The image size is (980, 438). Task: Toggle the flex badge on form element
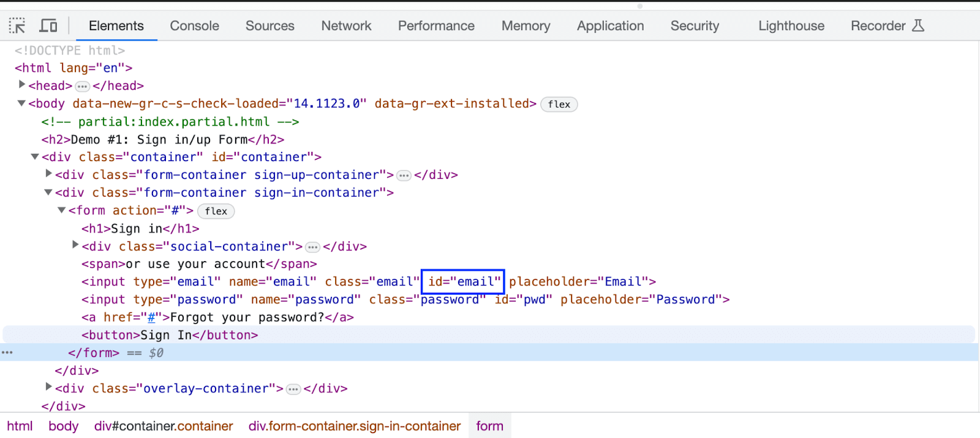pyautogui.click(x=216, y=211)
